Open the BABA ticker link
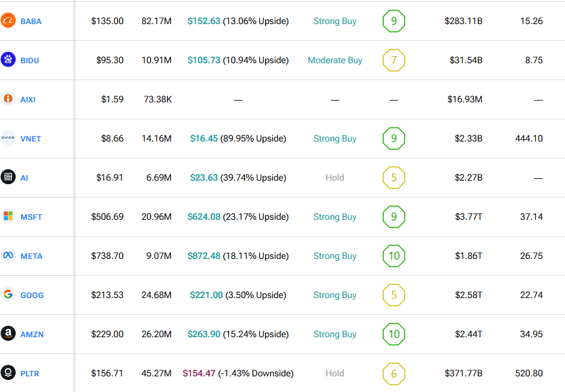The width and height of the screenshot is (565, 392). 31,21
